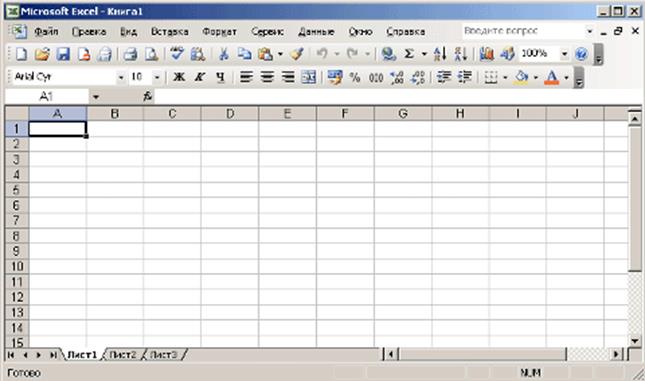
Task: Open the zoom 100% dropdown
Action: click(564, 54)
